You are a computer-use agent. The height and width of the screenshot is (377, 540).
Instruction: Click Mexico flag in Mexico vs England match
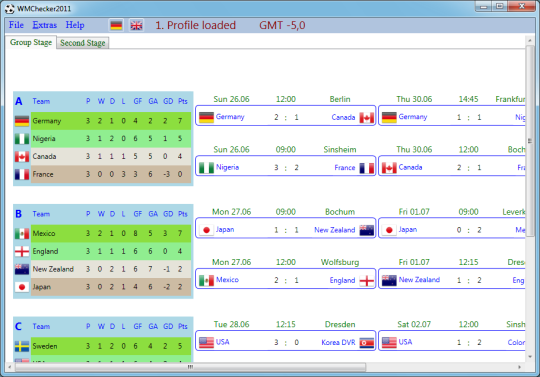coord(206,280)
